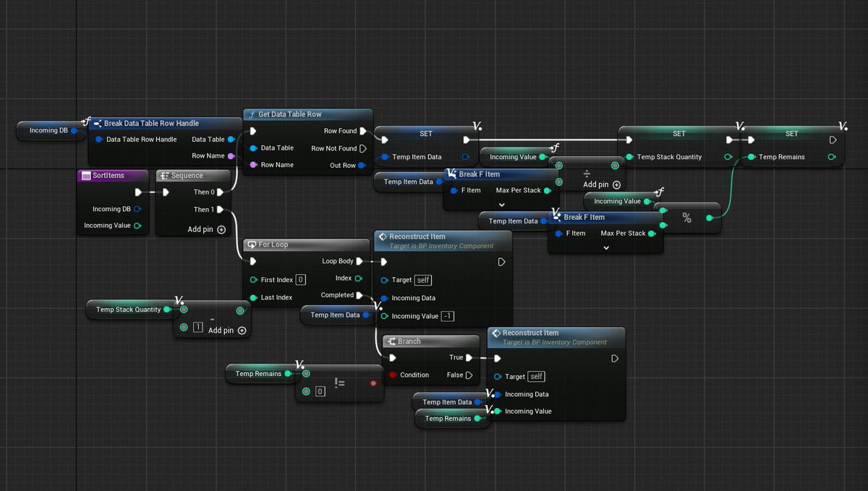Click the Sequence node title icon
868x491 pixels.
coord(163,176)
